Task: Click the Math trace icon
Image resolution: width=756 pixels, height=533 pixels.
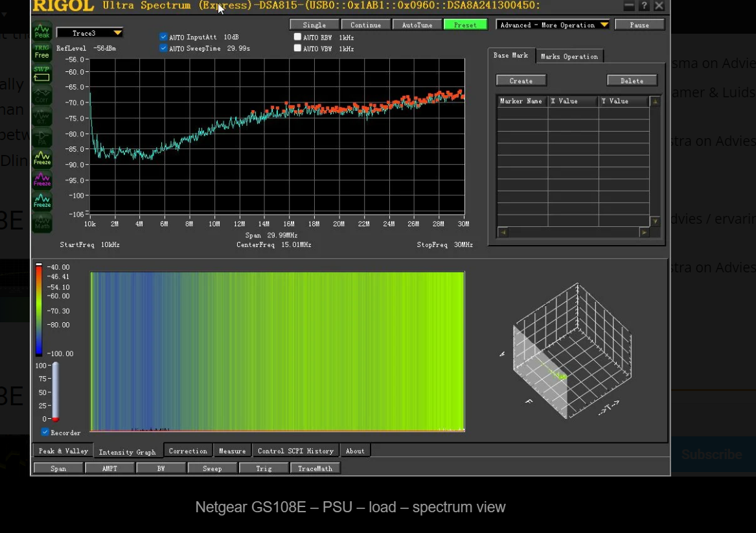Action: point(42,223)
